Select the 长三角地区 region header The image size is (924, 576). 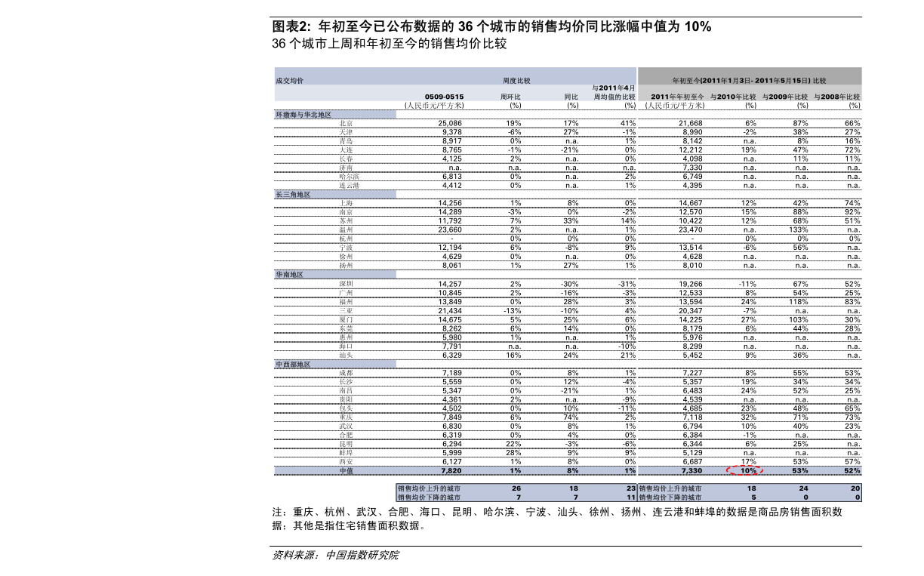pyautogui.click(x=293, y=195)
